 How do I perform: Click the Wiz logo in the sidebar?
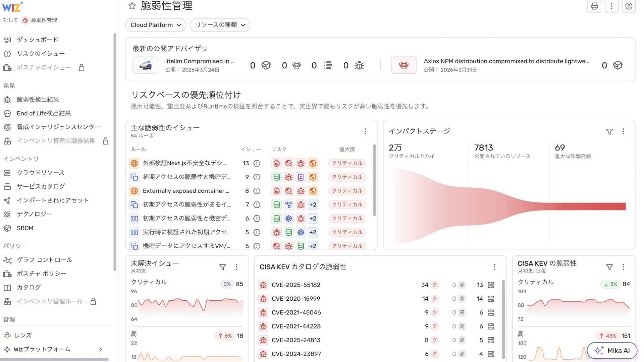[x=12, y=7]
